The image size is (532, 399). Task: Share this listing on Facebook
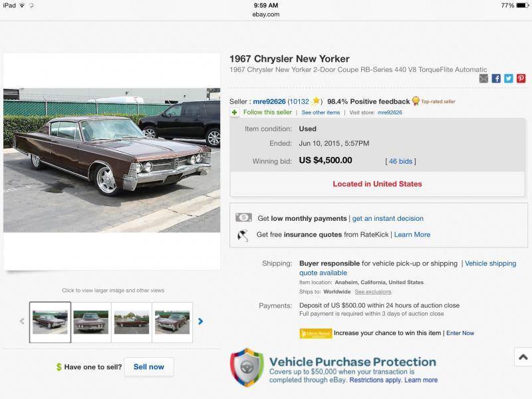point(496,78)
